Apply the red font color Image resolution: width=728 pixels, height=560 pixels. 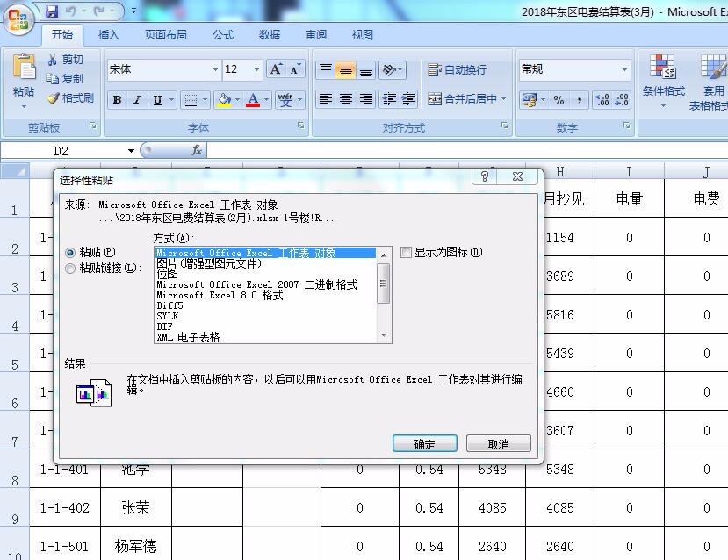[253, 100]
